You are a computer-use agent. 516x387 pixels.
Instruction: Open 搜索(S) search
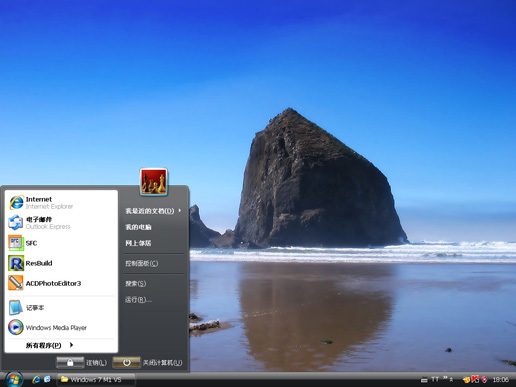pyautogui.click(x=154, y=283)
